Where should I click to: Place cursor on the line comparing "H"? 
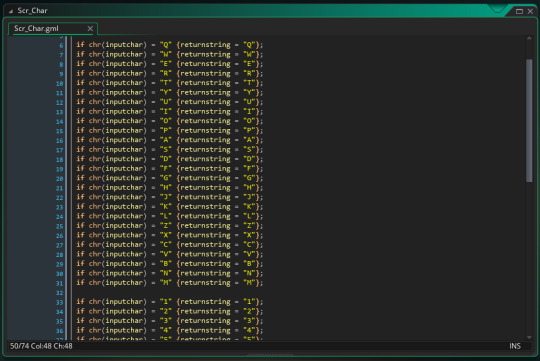tap(169, 187)
